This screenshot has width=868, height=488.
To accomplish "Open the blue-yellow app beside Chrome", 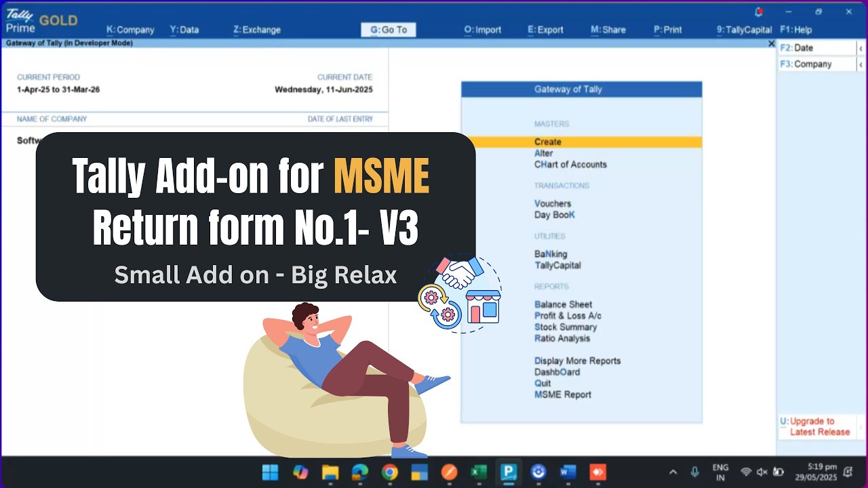I will [x=419, y=472].
